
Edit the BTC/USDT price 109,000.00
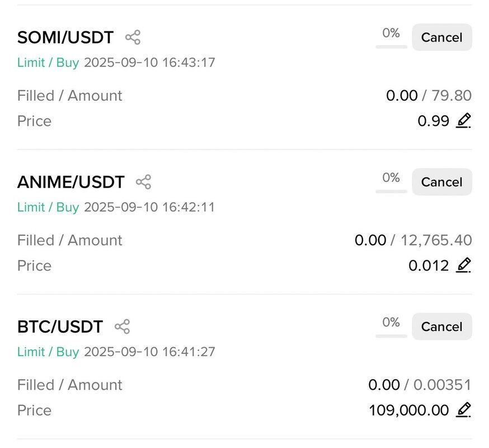[463, 410]
